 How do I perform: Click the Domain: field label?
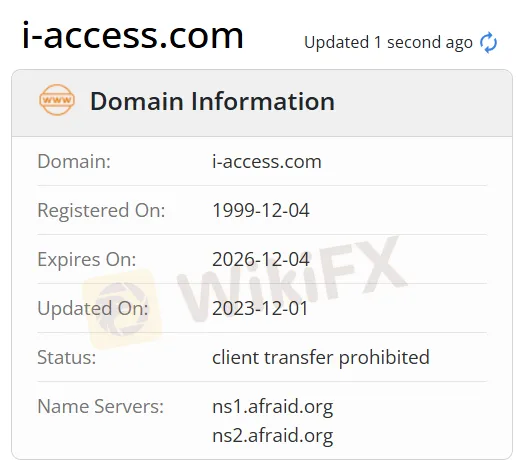[x=74, y=162]
